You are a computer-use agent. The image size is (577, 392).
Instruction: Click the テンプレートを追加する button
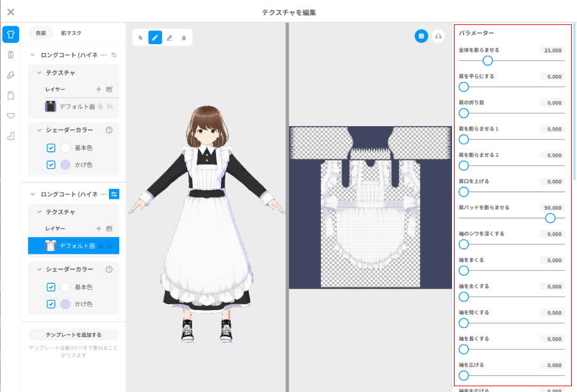pyautogui.click(x=74, y=334)
